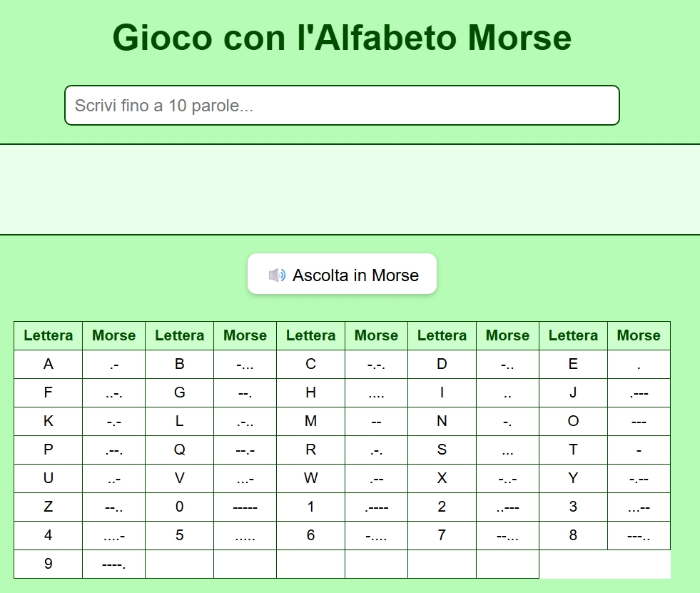
Task: Click the Morse code cell for letter W
Action: point(376,478)
